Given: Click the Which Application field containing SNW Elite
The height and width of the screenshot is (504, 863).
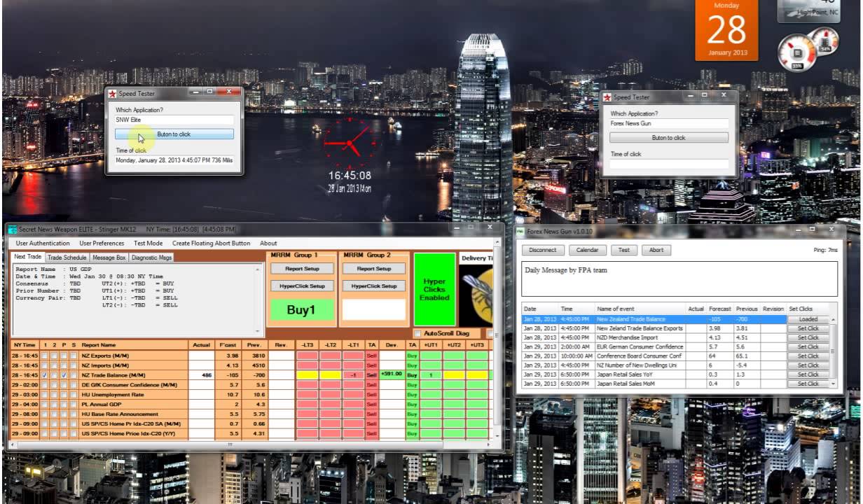Looking at the screenshot, I should click(174, 120).
